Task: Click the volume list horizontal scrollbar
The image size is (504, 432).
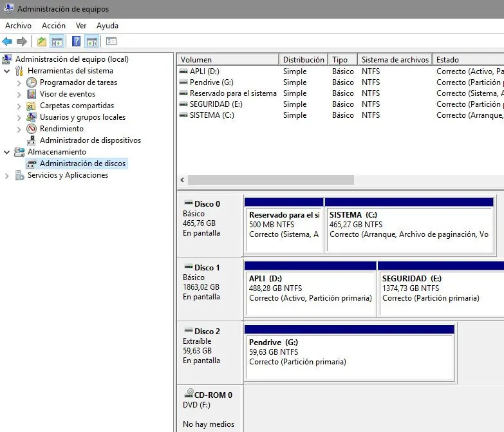Action: click(x=270, y=180)
